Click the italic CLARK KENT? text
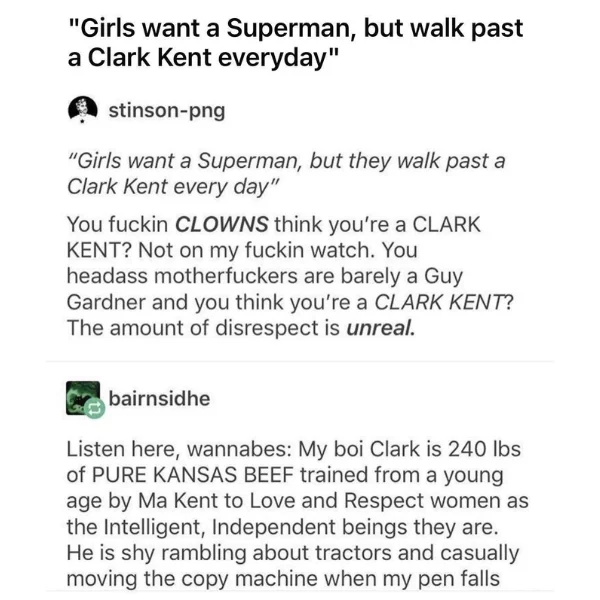Image resolution: width=600 pixels, height=600 pixels. (x=443, y=302)
